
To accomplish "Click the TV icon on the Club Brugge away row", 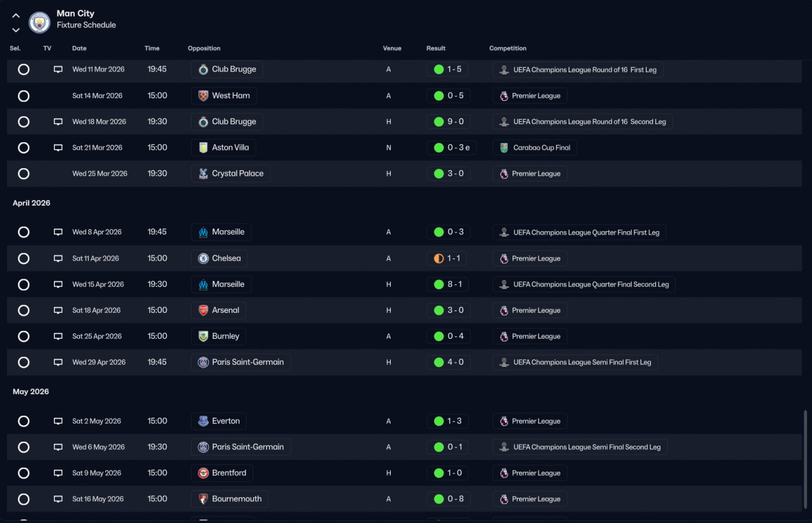I will click(58, 70).
